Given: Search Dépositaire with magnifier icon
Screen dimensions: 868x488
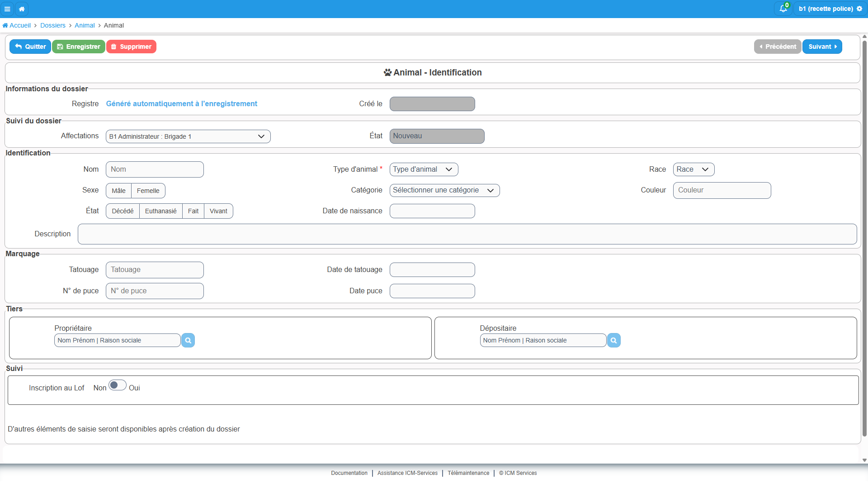Looking at the screenshot, I should (613, 340).
